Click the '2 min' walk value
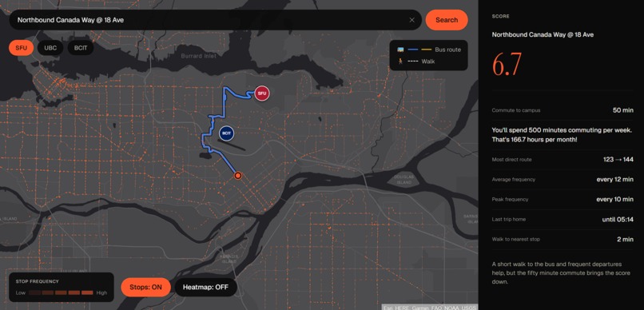This screenshot has width=644, height=310. (x=625, y=239)
